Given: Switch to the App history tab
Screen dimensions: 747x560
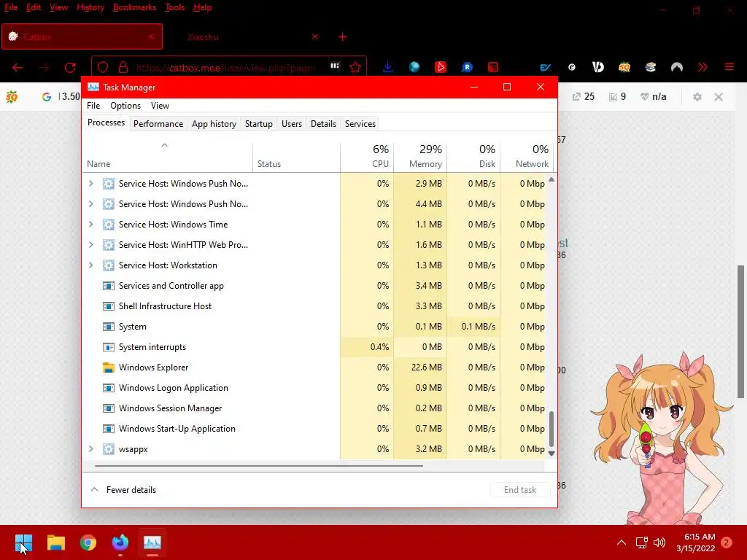Looking at the screenshot, I should point(214,124).
